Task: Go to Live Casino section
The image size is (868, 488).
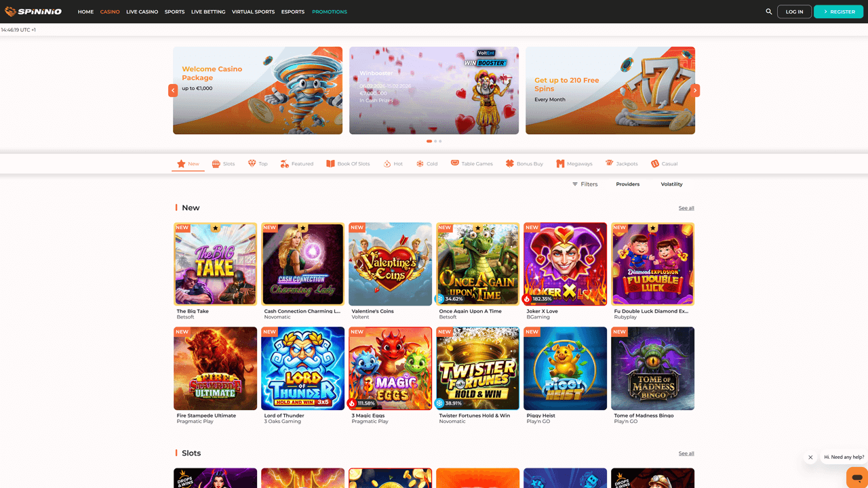Action: (142, 12)
